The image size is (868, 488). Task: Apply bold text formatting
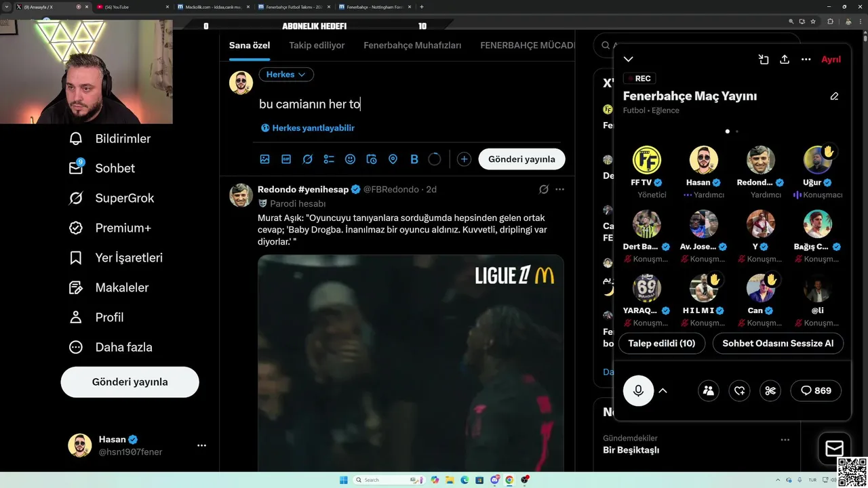click(414, 159)
